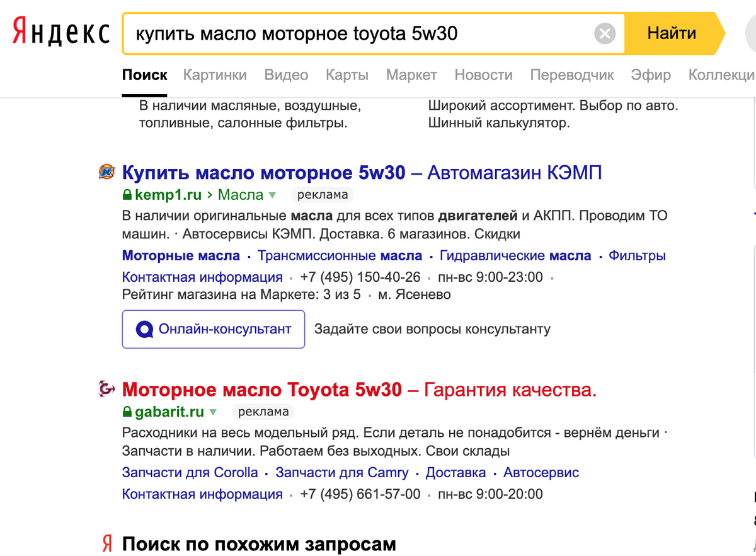Switch to the Карты tab
Viewport: 756px width, 556px height.
coord(347,75)
